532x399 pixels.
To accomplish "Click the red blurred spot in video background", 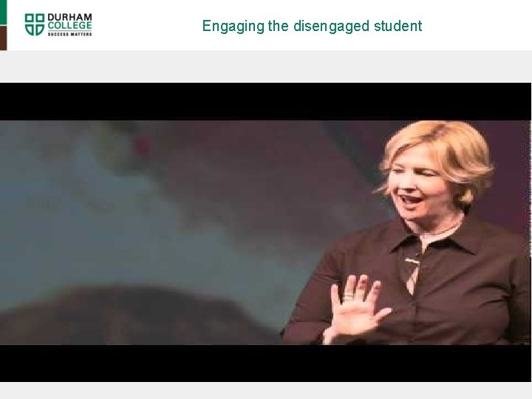I will [x=143, y=146].
